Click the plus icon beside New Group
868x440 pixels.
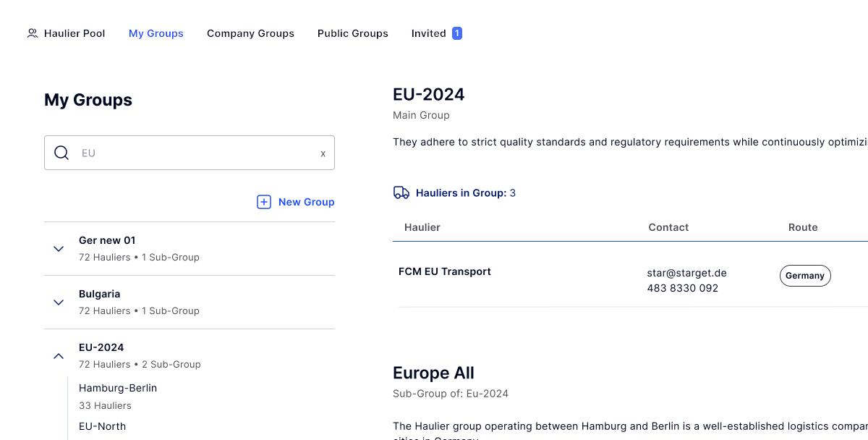[264, 202]
